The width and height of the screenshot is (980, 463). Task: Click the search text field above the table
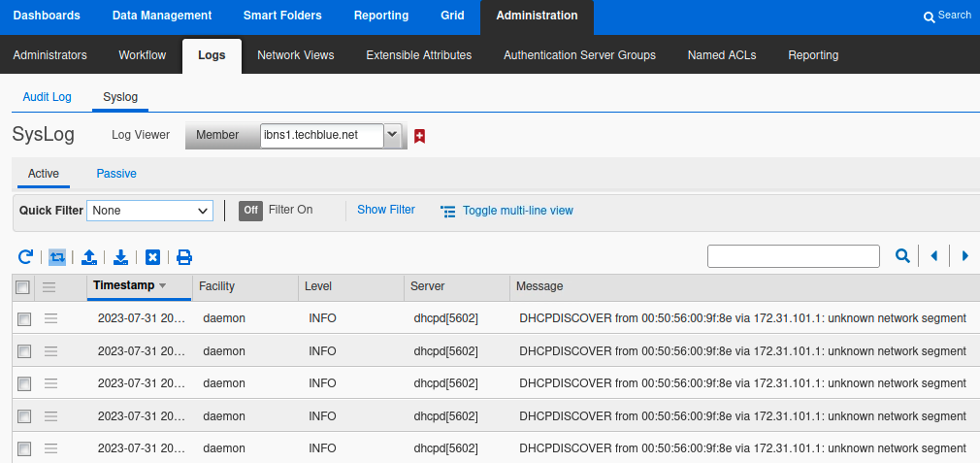pyautogui.click(x=793, y=255)
